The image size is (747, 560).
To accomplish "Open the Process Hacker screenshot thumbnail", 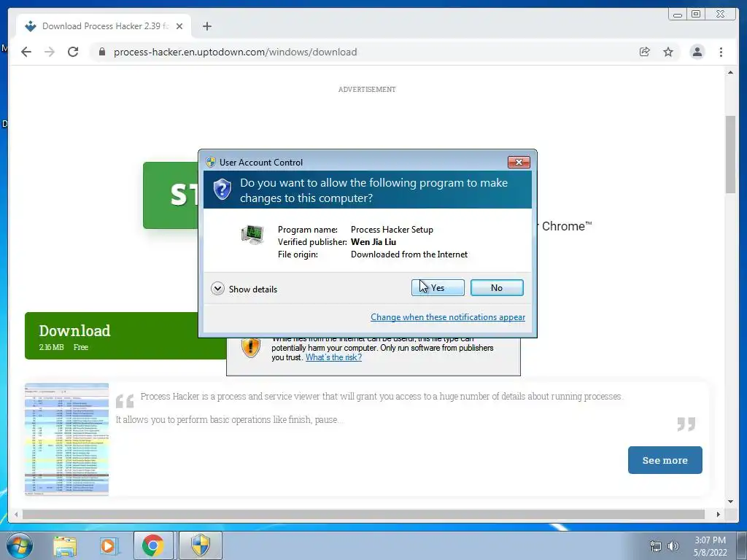I will 66,439.
